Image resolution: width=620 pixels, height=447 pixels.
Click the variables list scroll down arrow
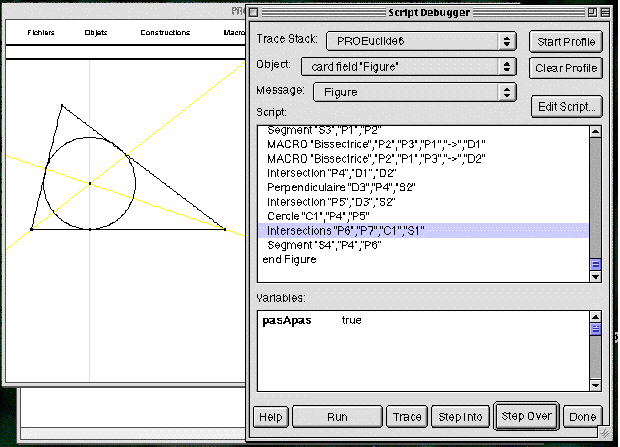pos(595,385)
